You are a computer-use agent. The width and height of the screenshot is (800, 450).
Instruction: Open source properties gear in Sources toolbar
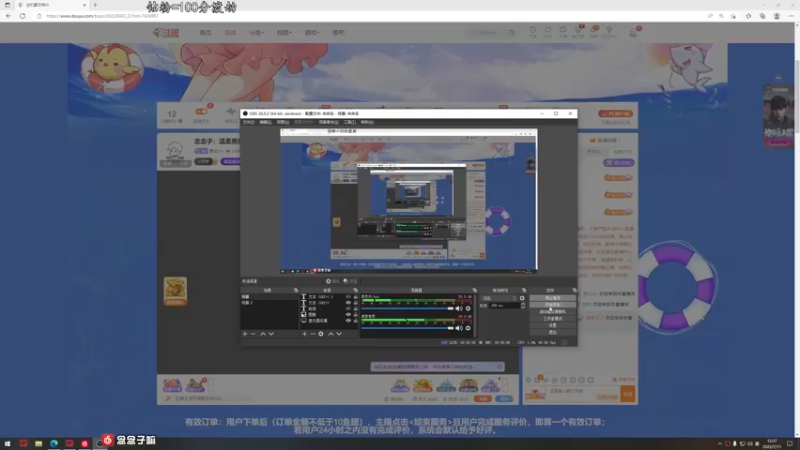pyautogui.click(x=321, y=334)
